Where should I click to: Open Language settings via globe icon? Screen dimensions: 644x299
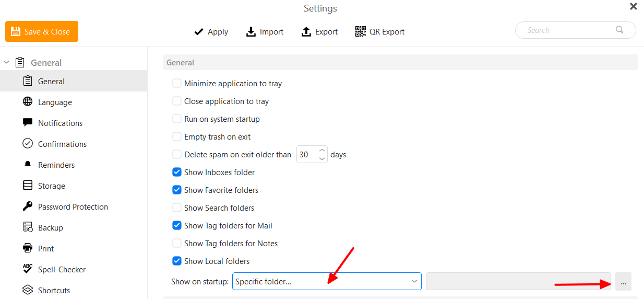click(28, 101)
